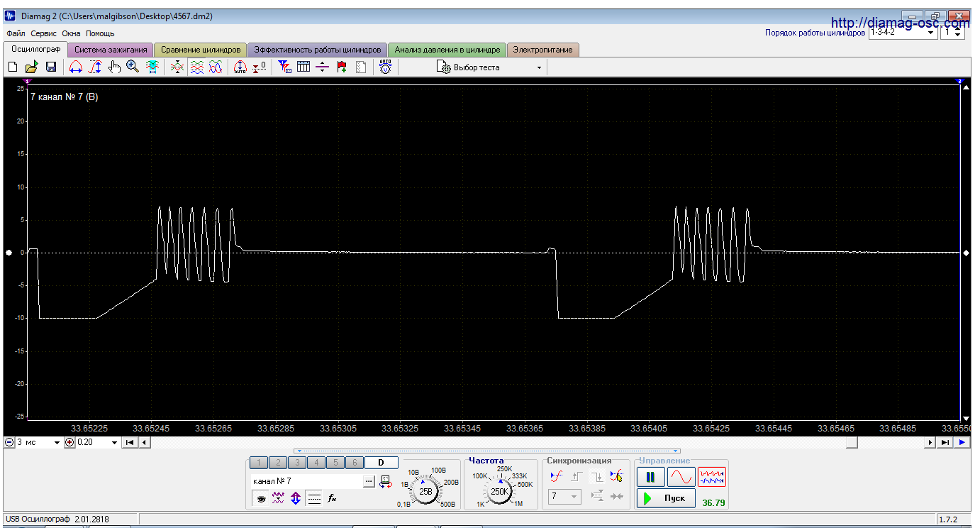Jump to the end of the recording
Image resolution: width=980 pixels, height=528 pixels.
(945, 442)
